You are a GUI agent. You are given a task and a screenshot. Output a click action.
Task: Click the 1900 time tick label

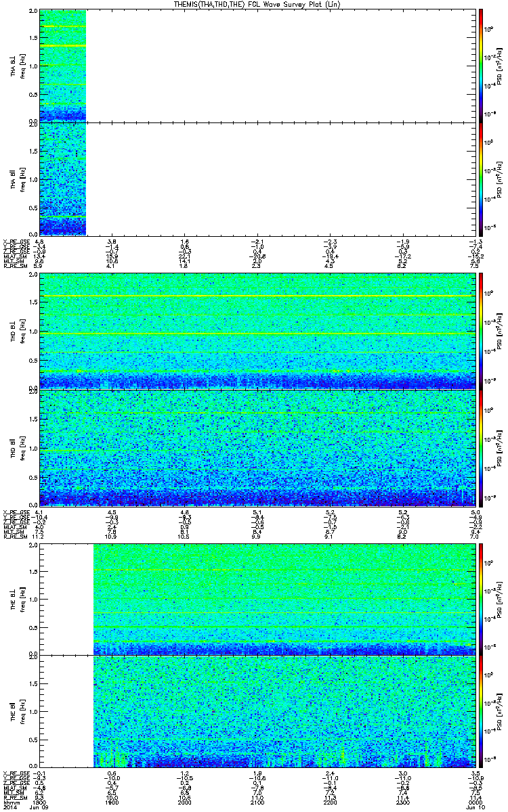pos(112,803)
